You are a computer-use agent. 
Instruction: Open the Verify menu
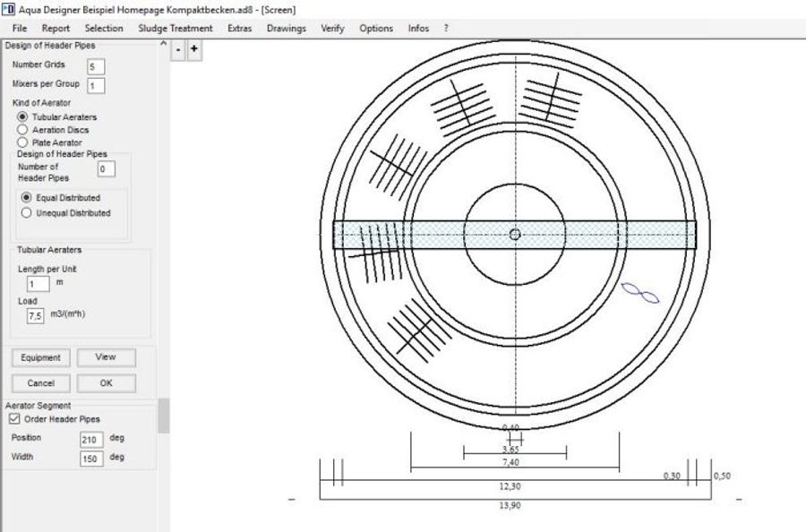(x=332, y=28)
